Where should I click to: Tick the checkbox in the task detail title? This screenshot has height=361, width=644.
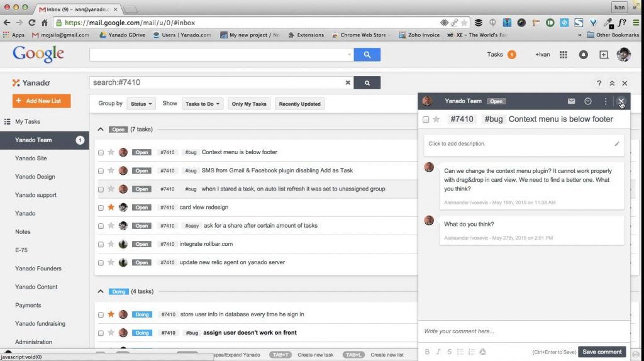point(426,119)
